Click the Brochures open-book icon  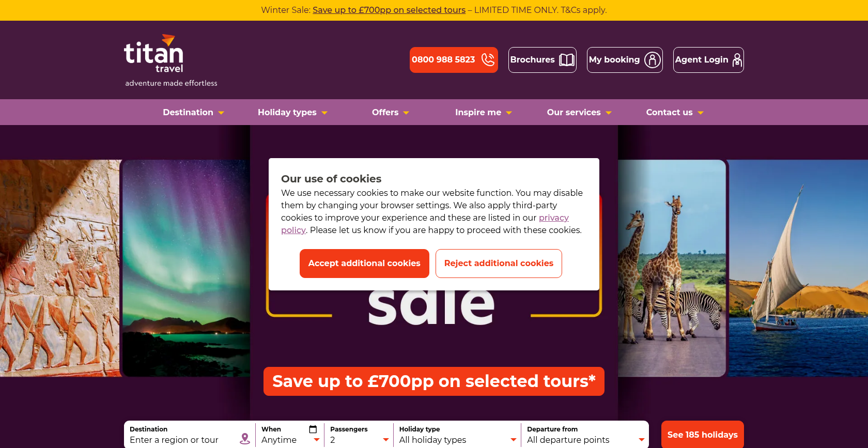click(x=567, y=60)
